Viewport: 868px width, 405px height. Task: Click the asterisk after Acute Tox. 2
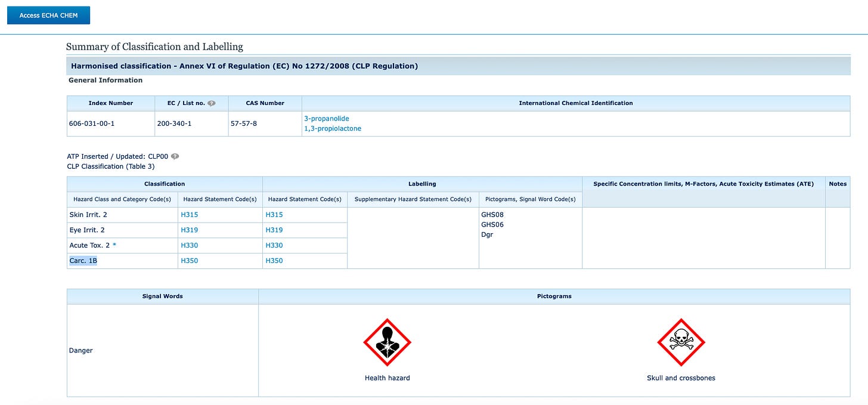click(x=114, y=245)
